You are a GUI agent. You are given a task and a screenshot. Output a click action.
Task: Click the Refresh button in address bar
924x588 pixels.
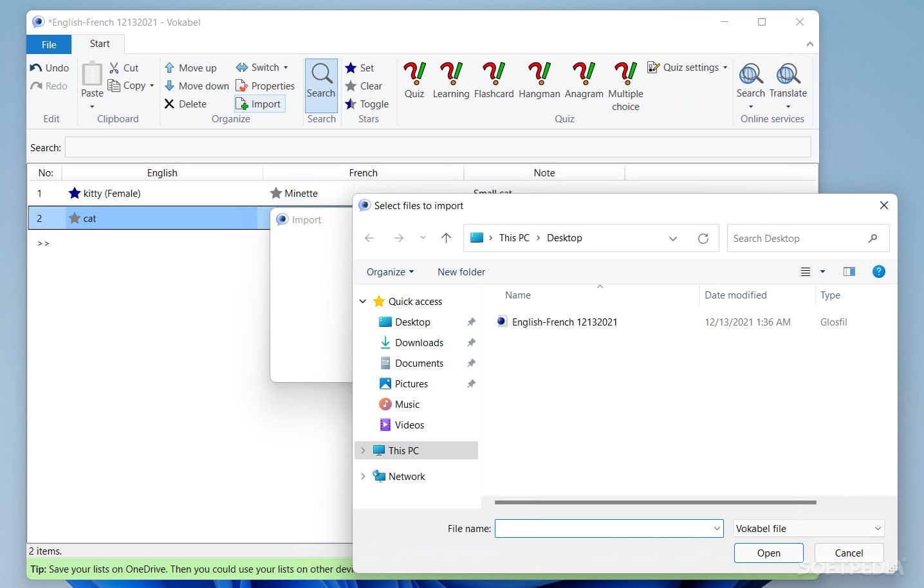point(703,238)
